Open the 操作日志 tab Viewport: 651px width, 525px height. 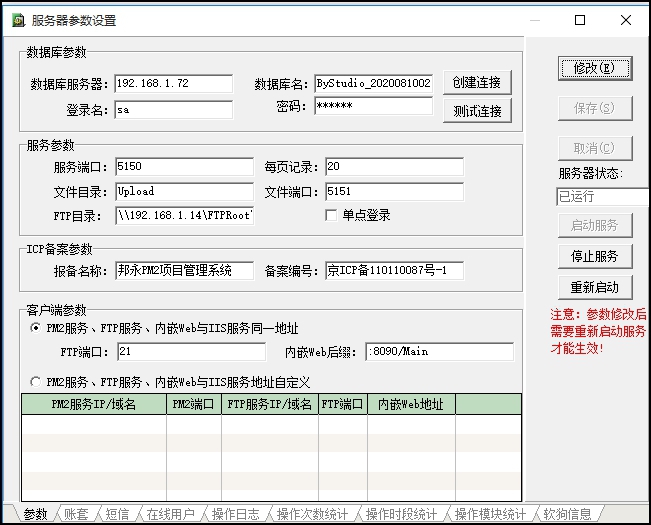click(236, 514)
